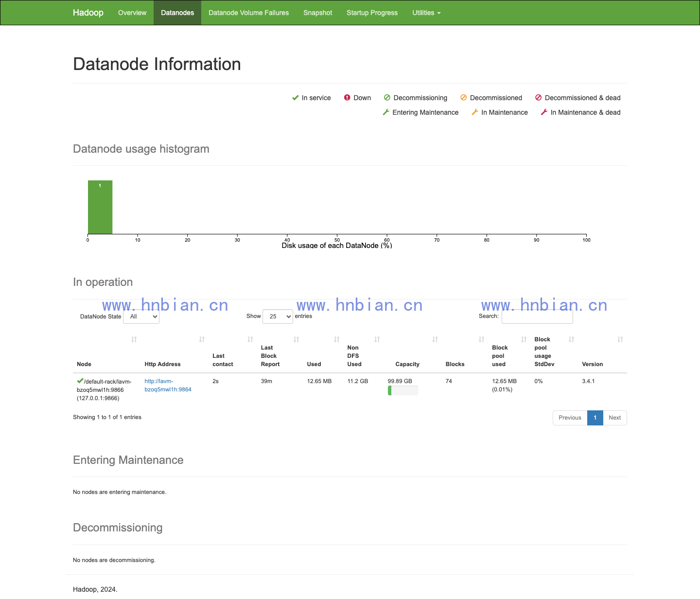Click the green Decommissioning legend icon
Screen dimensions: 700x599
click(387, 98)
